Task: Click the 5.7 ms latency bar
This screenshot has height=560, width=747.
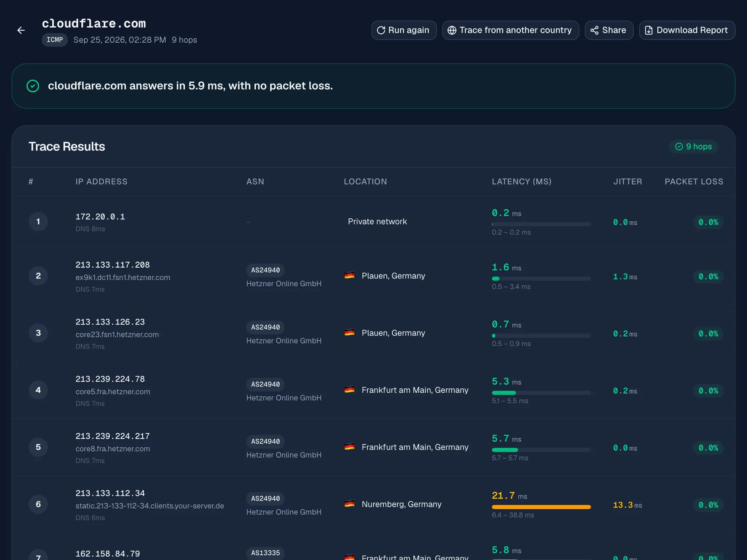Action: coord(541,450)
